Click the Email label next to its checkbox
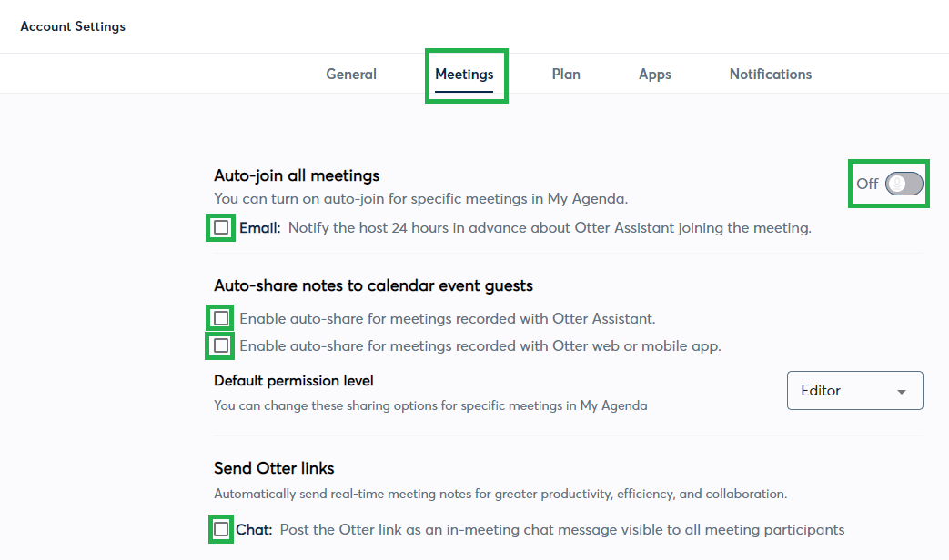Screen dimensions: 949x560 pyautogui.click(x=257, y=227)
